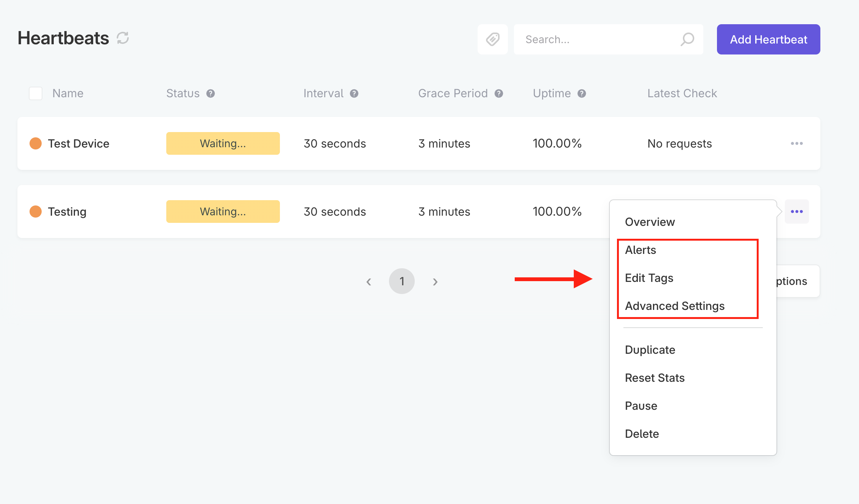Select Overview from the context menu
The height and width of the screenshot is (504, 859).
click(x=650, y=222)
